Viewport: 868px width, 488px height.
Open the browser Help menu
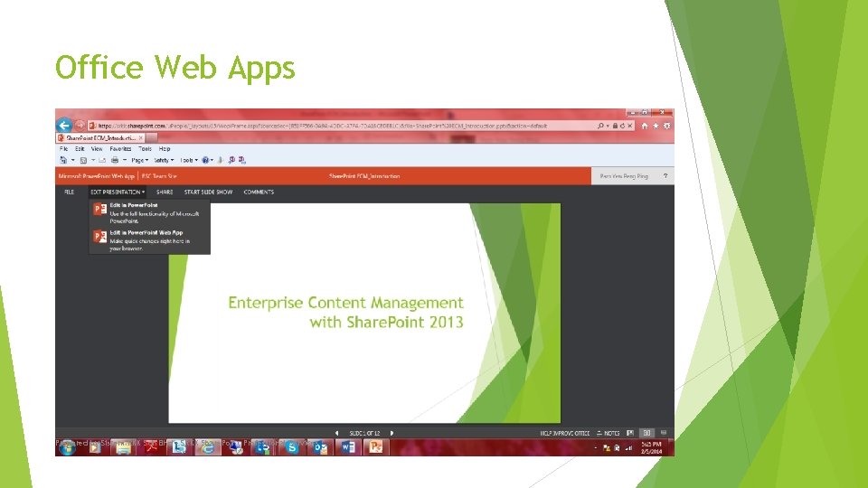(x=165, y=149)
